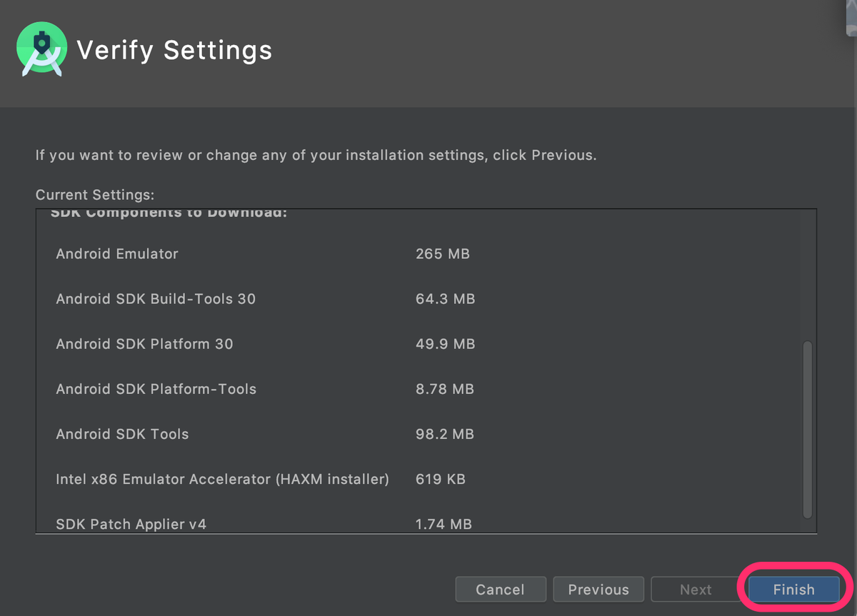Click the 619 KB size value
Viewport: 857px width, 616px height.
(440, 479)
